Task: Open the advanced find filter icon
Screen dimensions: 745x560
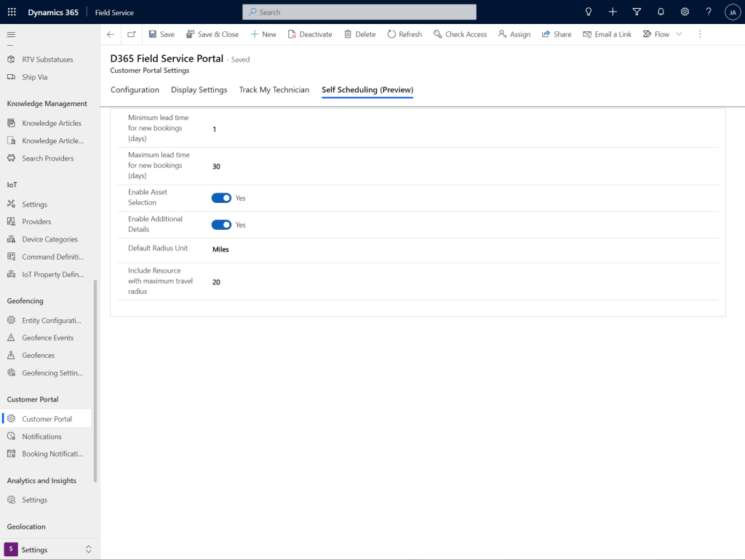Action: 637,12
